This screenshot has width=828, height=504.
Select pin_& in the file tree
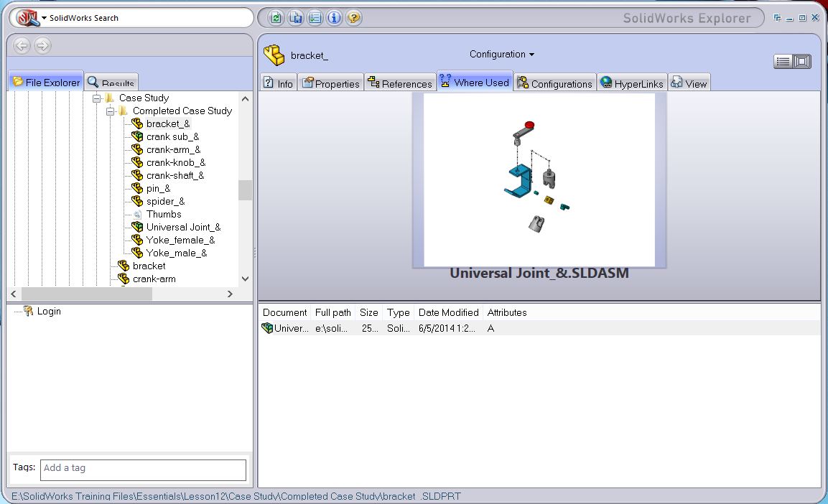(x=159, y=188)
